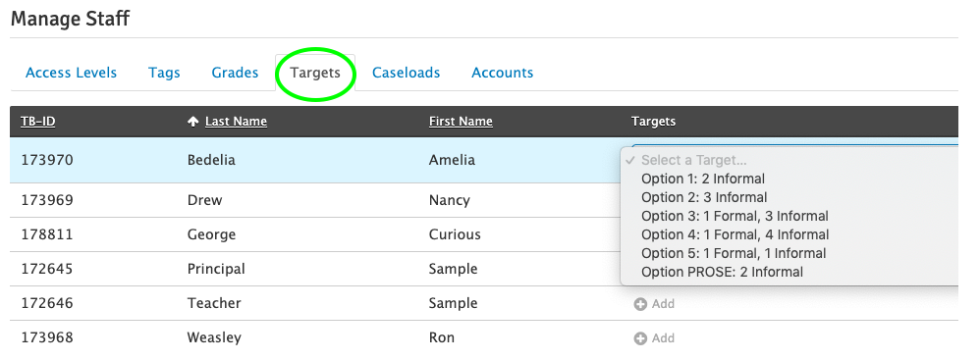Image resolution: width=980 pixels, height=360 pixels.
Task: Click TB-ID 173970 cell
Action: click(47, 160)
